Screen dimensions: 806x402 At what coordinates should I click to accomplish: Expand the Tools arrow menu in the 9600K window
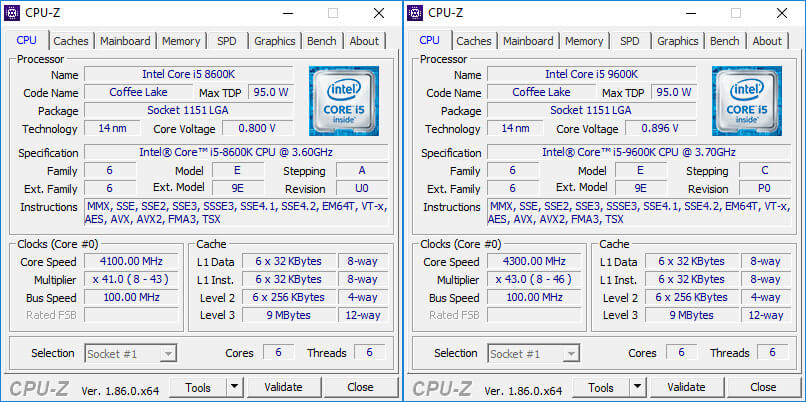[637, 387]
